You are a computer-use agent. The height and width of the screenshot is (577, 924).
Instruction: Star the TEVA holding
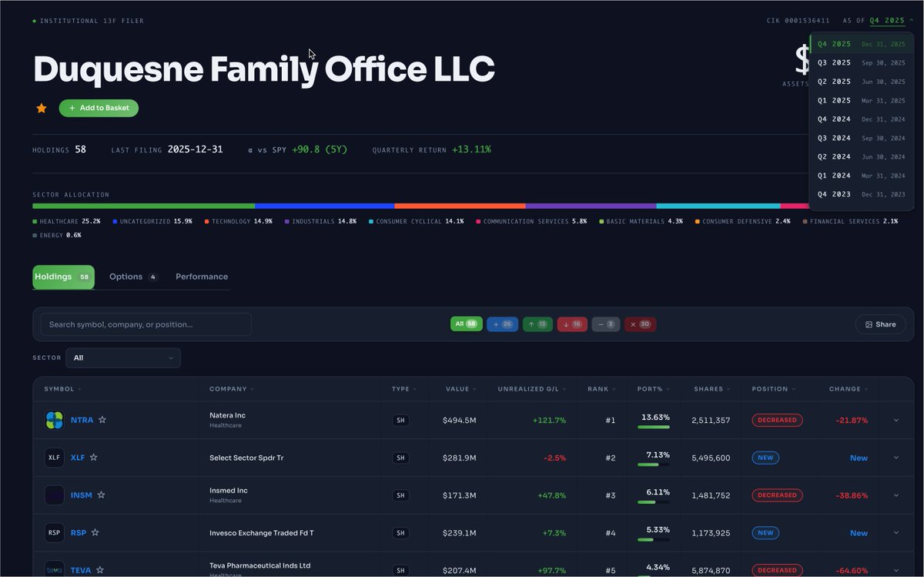click(x=100, y=570)
